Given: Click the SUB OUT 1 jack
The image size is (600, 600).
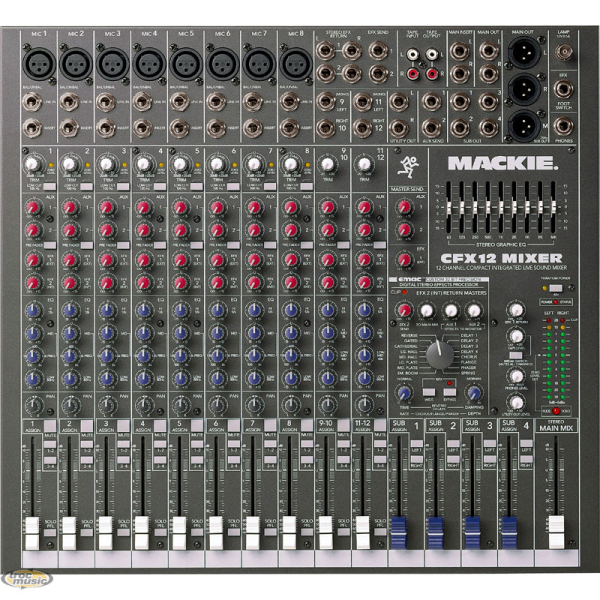Looking at the screenshot, I should point(460,101).
